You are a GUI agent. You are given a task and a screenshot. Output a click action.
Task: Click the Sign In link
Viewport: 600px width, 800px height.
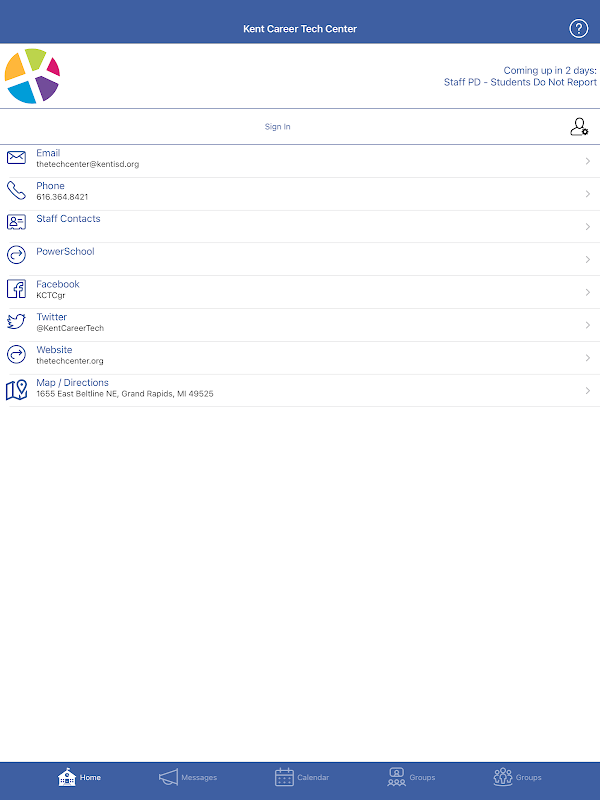pyautogui.click(x=278, y=127)
